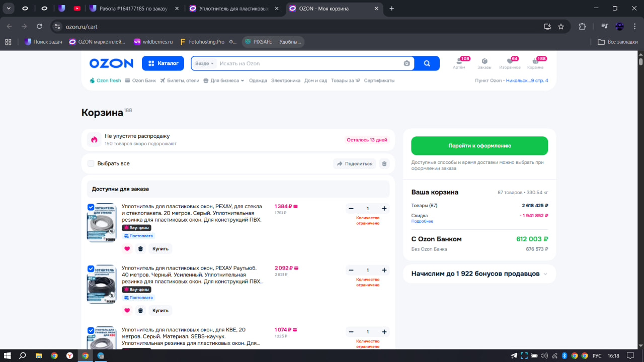Expand Начислим до 1 922 бонусов продавцов

pos(479,274)
